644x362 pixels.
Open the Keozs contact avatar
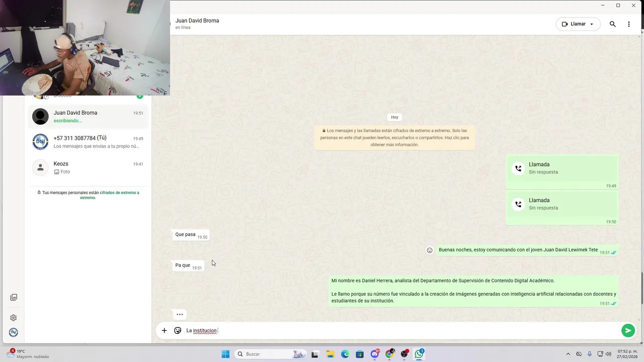tap(40, 167)
